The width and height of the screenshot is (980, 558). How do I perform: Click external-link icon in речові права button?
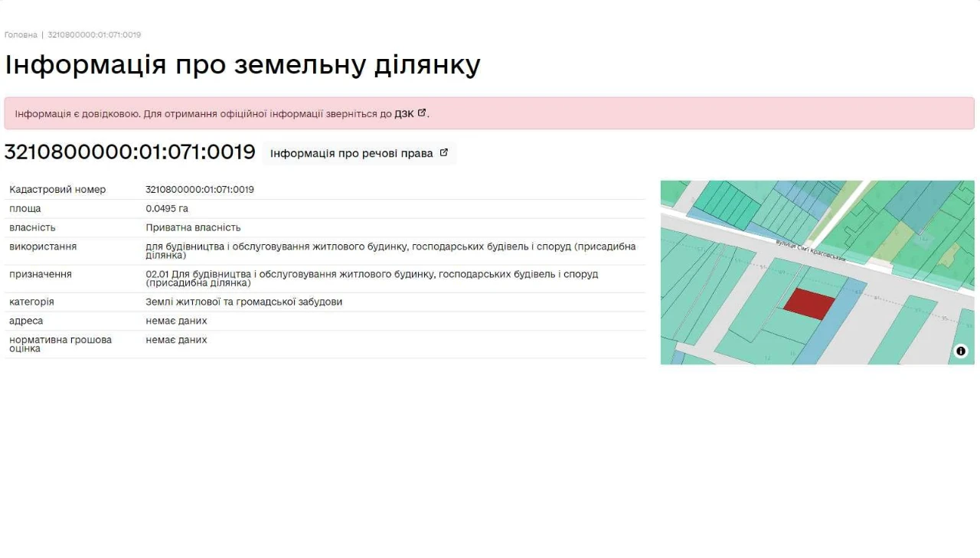444,152
